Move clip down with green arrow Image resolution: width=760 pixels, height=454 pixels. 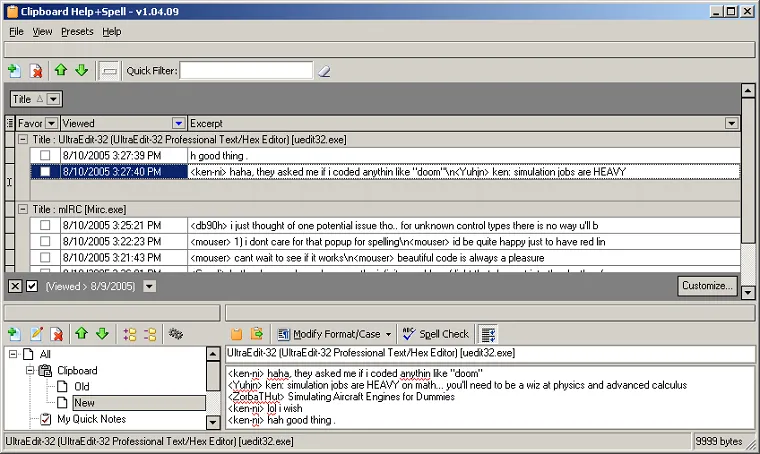81,70
